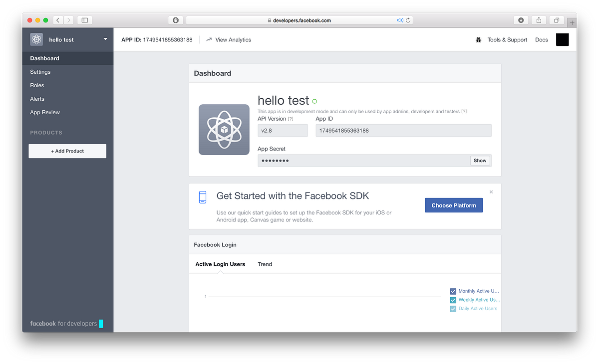Click the hello test app logo image
Viewport: 599px width, 364px height.
tap(224, 130)
